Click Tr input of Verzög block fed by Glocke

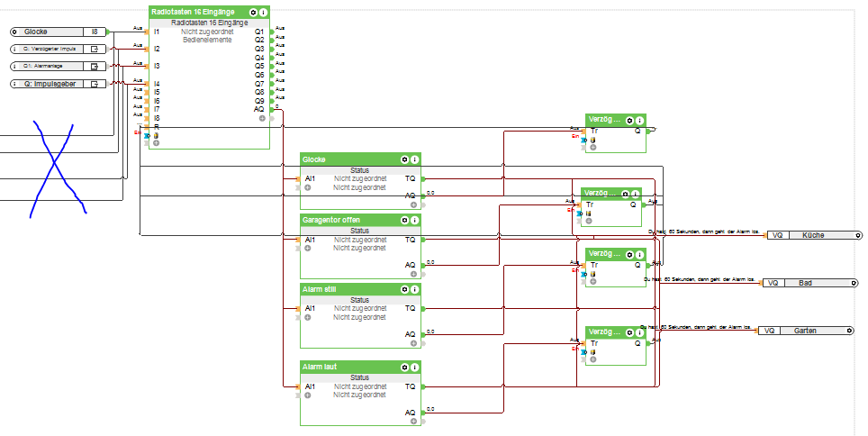click(594, 132)
